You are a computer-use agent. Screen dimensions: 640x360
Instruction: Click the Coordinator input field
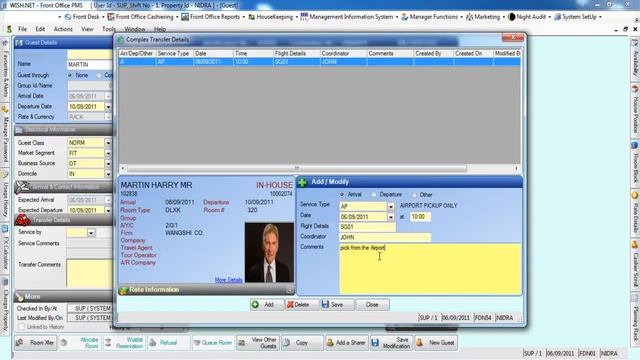click(384, 237)
